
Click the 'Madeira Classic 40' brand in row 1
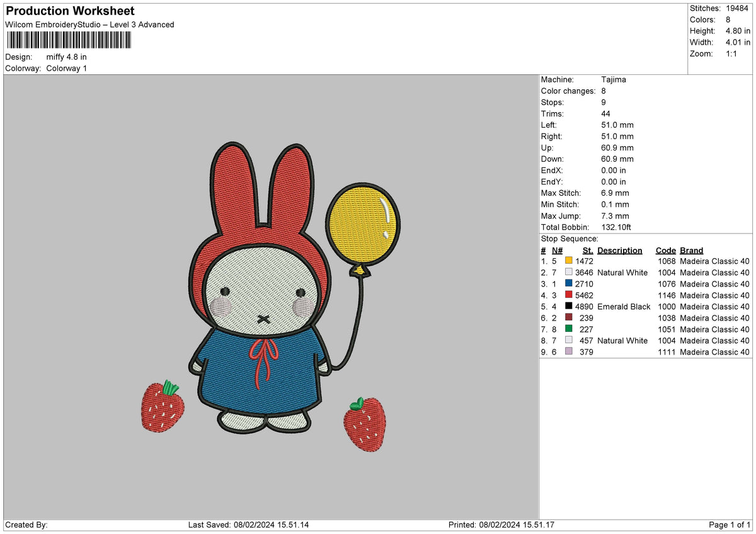point(715,261)
